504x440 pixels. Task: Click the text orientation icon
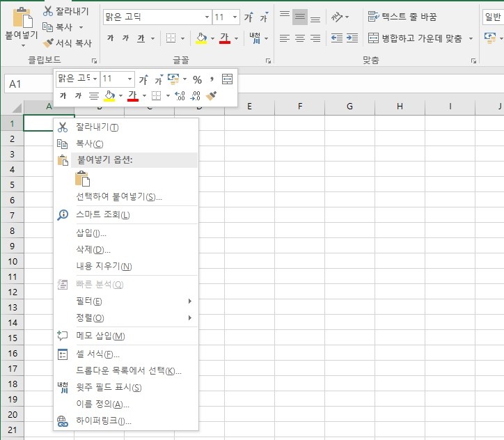[337, 17]
